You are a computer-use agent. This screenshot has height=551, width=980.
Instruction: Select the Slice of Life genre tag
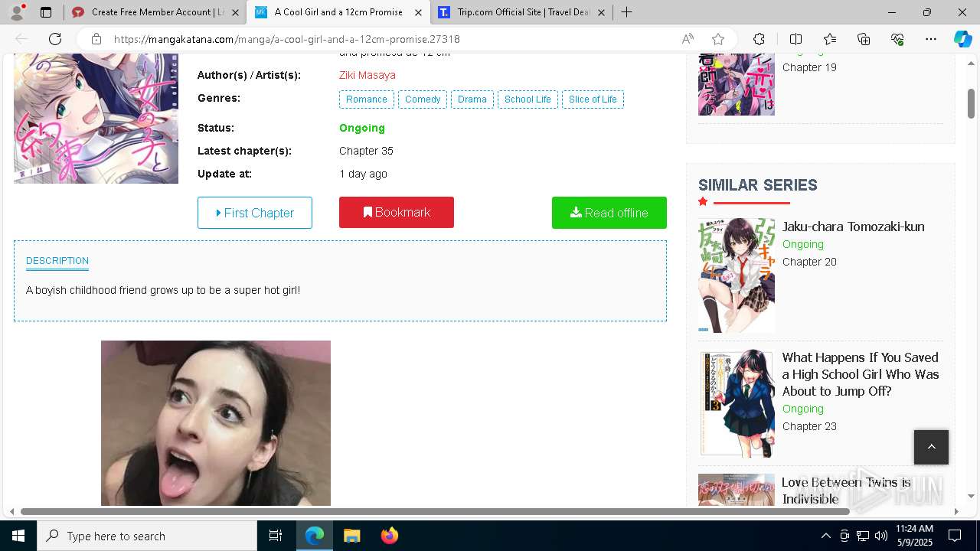pyautogui.click(x=593, y=99)
